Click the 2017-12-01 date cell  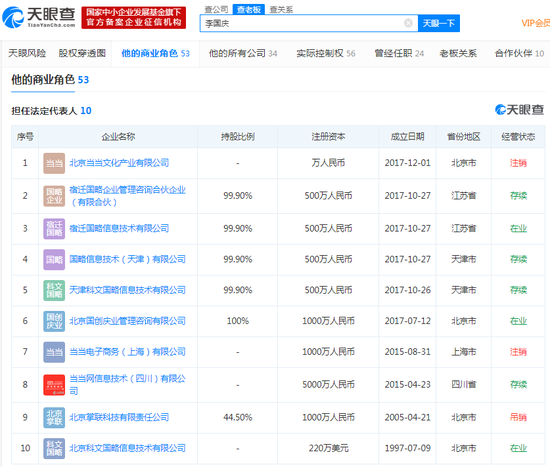tap(408, 163)
